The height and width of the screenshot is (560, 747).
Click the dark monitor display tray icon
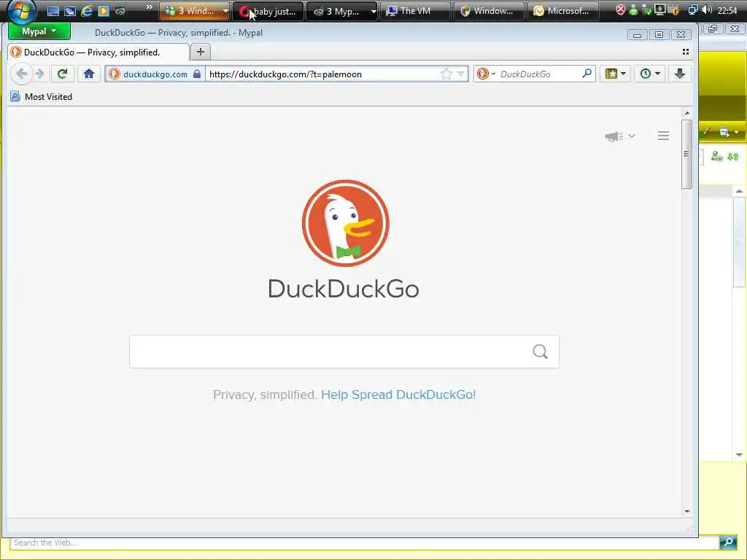coord(659,9)
